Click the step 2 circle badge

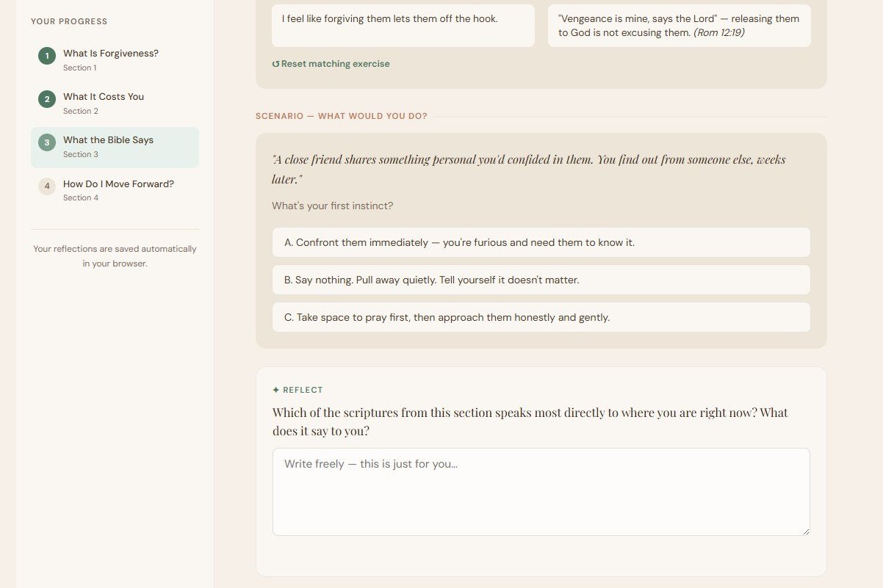pyautogui.click(x=47, y=99)
